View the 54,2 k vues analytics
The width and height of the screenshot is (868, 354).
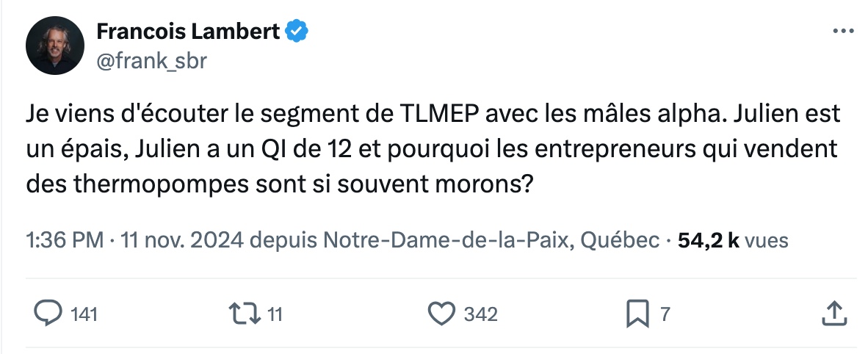tap(732, 240)
